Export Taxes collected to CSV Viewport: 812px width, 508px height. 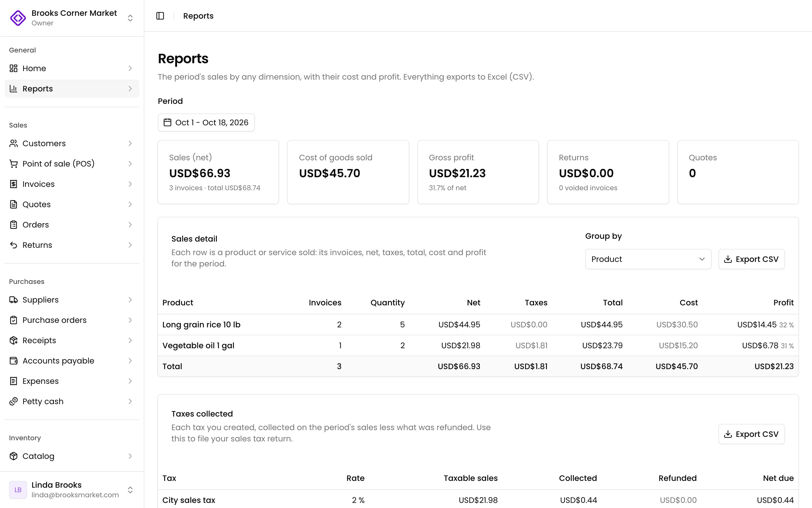click(751, 434)
